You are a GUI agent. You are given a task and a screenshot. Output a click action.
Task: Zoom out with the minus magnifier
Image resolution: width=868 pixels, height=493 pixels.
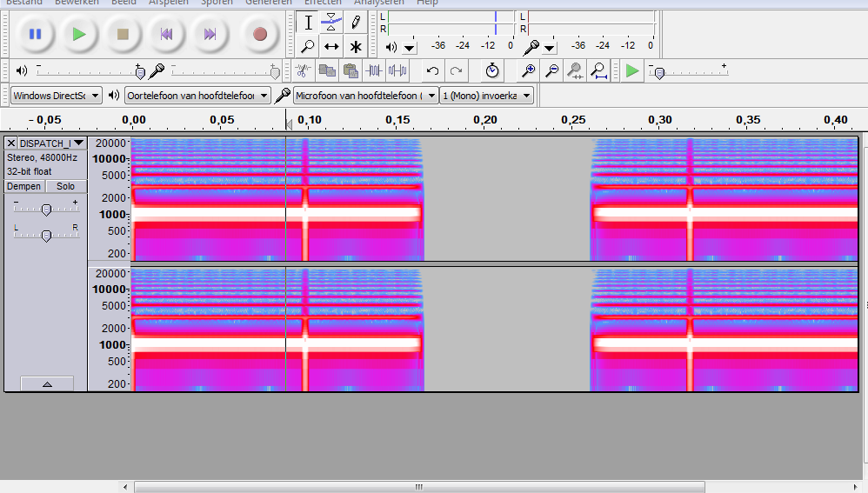point(551,70)
